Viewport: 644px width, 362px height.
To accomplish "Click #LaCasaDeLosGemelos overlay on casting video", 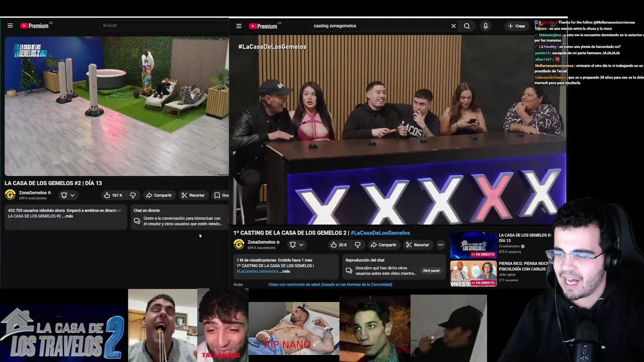I will pos(272,47).
